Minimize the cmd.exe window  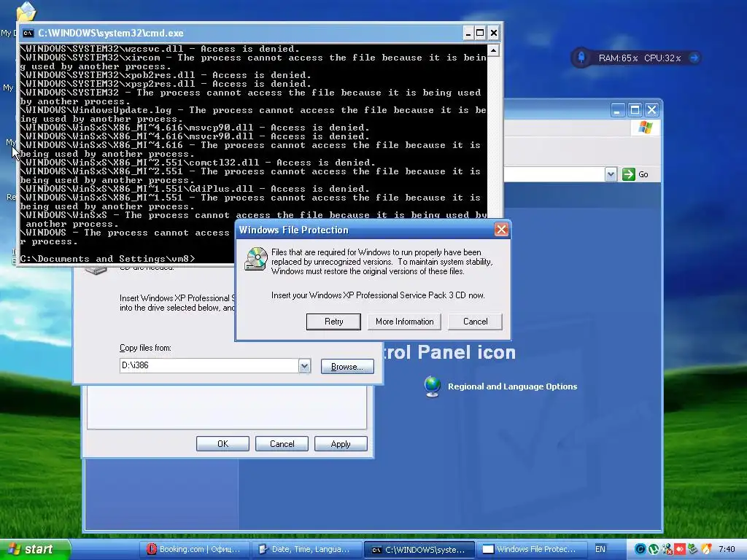click(468, 33)
